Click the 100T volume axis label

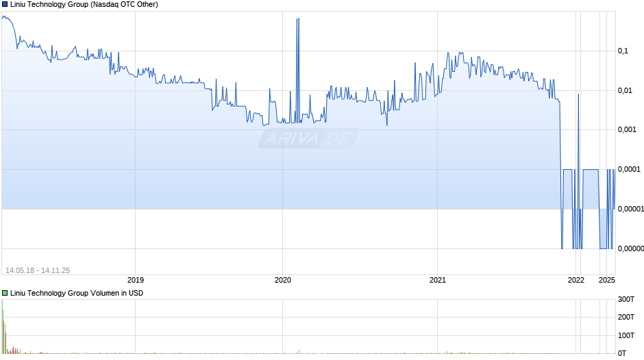coord(626,335)
